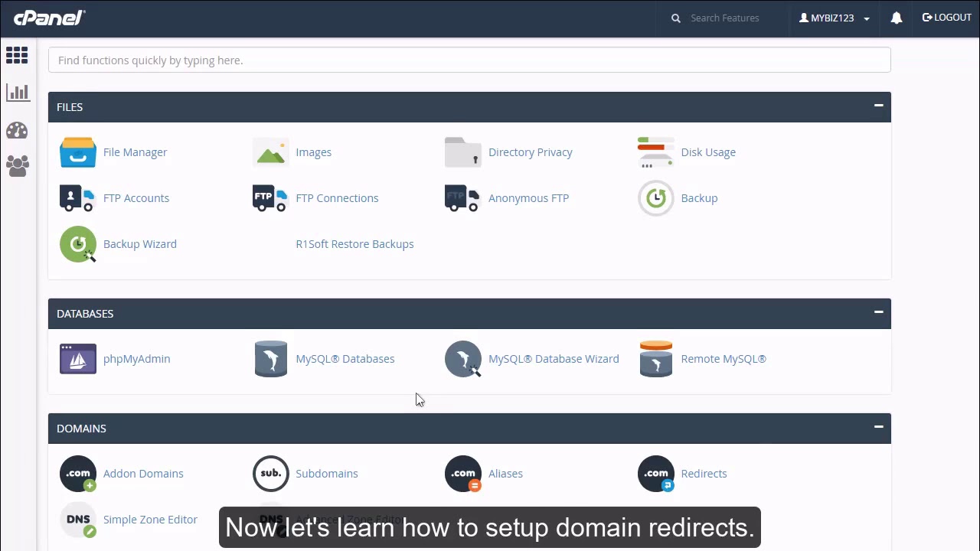This screenshot has width=980, height=551.
Task: Click the Backup clock icon
Action: 656,198
